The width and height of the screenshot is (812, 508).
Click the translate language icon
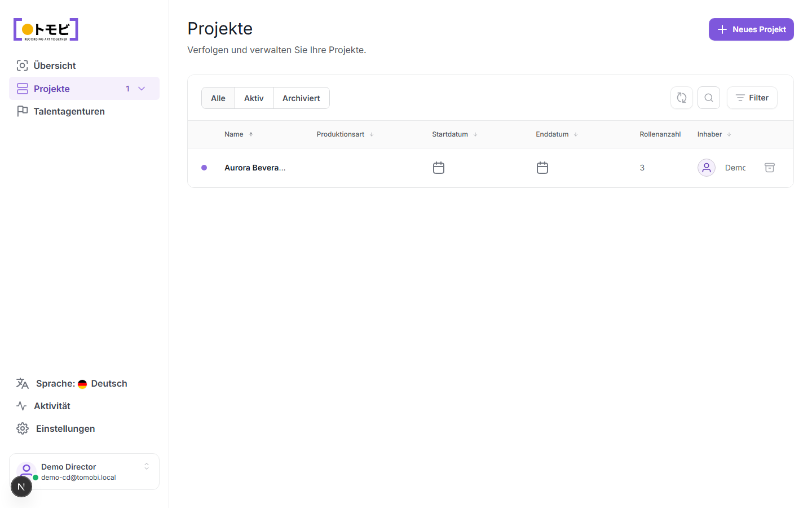[x=23, y=384]
